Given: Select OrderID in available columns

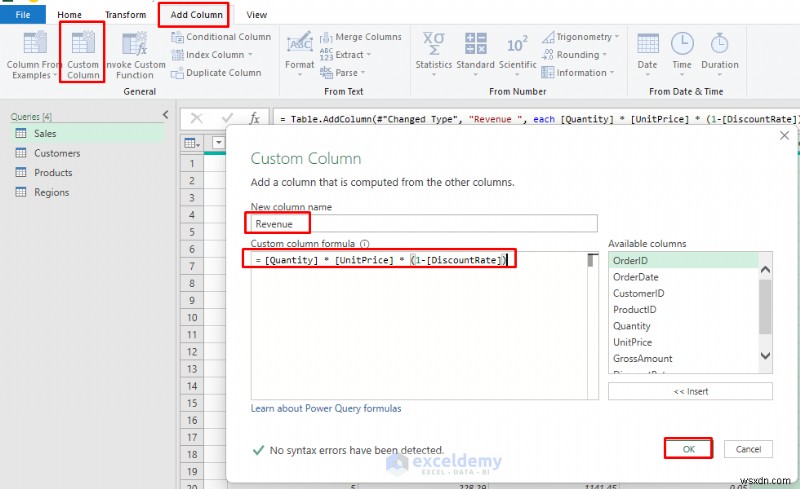Looking at the screenshot, I should pos(684,260).
